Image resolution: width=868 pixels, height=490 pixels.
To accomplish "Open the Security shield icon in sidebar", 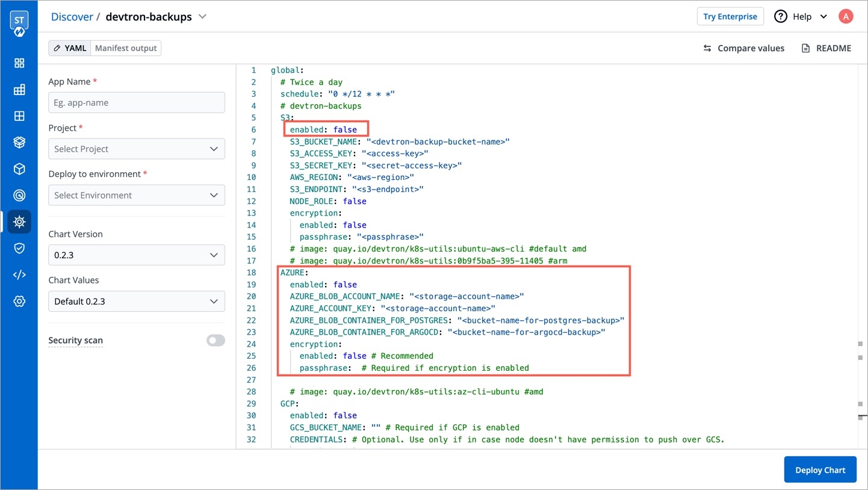I will click(19, 248).
